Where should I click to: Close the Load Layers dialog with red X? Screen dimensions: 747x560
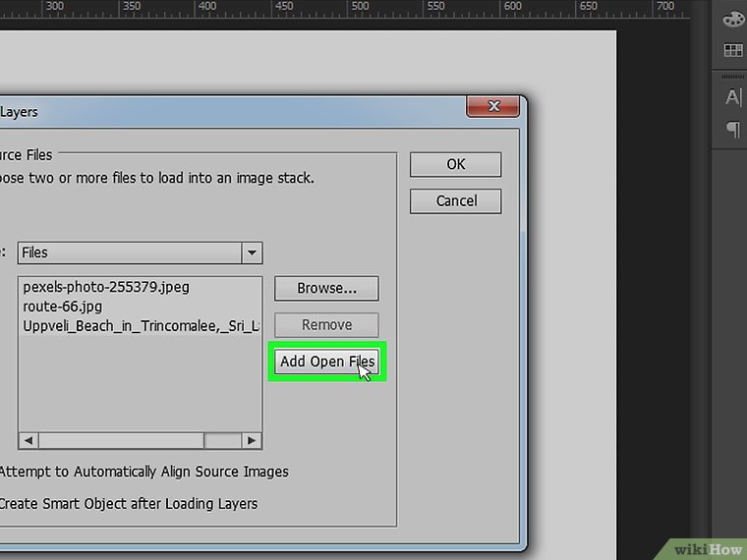point(492,107)
